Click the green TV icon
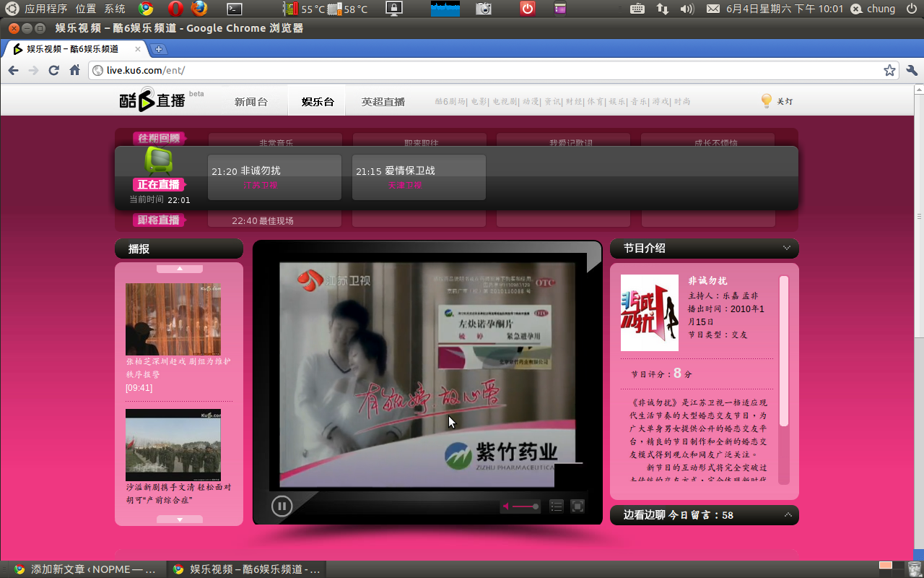 (x=159, y=160)
